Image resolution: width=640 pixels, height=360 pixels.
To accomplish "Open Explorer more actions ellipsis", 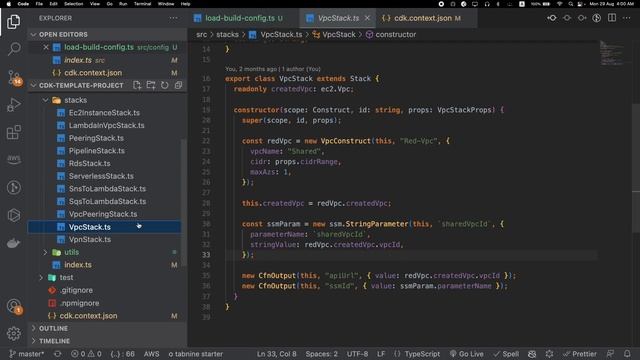I will pos(173,18).
